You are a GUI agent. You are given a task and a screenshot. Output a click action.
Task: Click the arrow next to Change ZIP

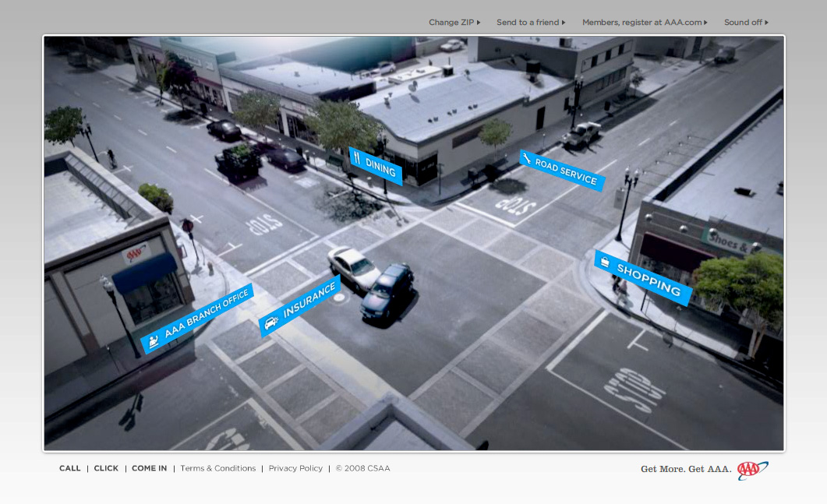(x=479, y=23)
